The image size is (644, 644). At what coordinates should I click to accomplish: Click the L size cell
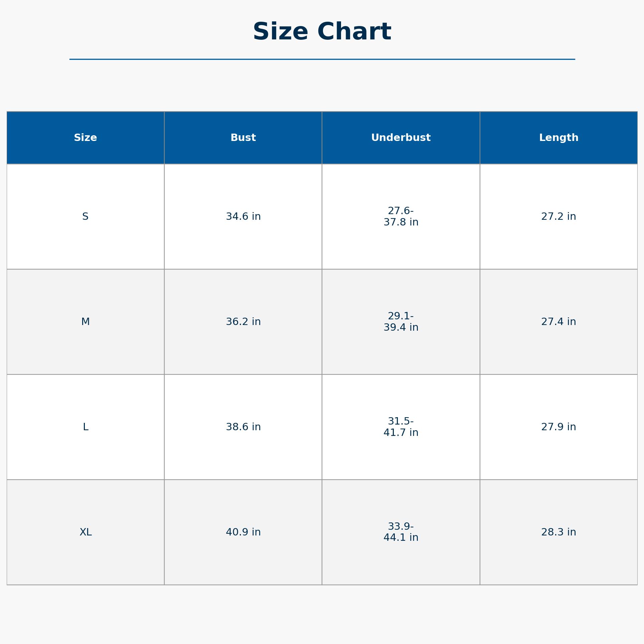click(86, 427)
